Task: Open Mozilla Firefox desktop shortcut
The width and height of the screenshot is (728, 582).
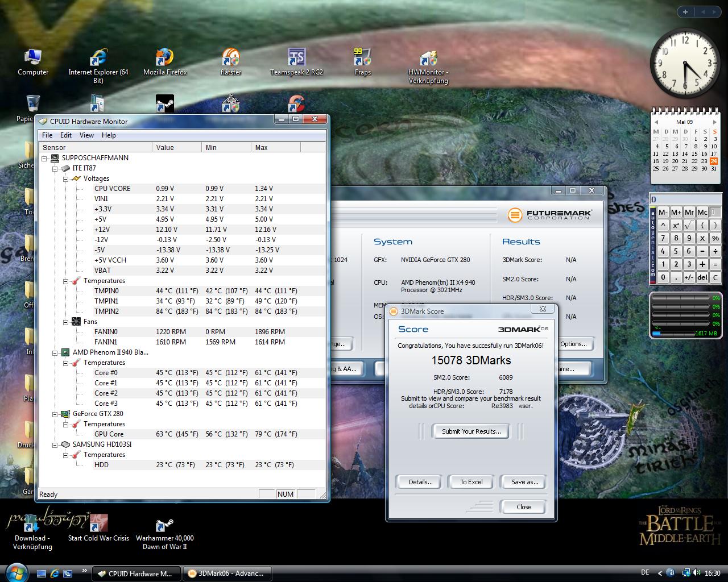Action: coord(165,62)
